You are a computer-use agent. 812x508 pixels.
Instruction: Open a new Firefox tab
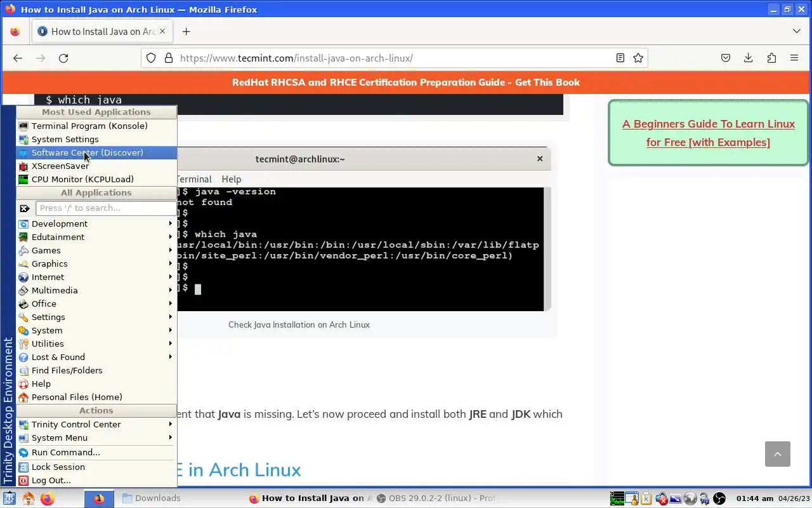point(186,31)
